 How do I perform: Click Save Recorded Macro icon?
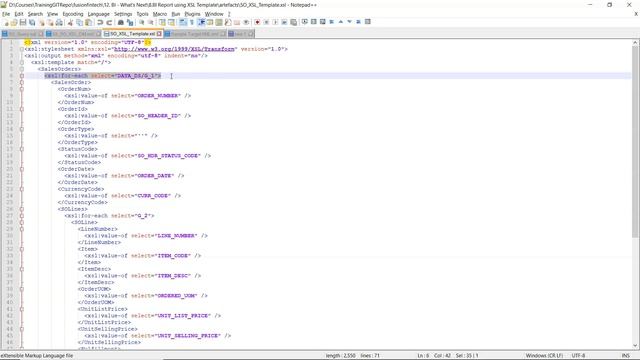293,22
